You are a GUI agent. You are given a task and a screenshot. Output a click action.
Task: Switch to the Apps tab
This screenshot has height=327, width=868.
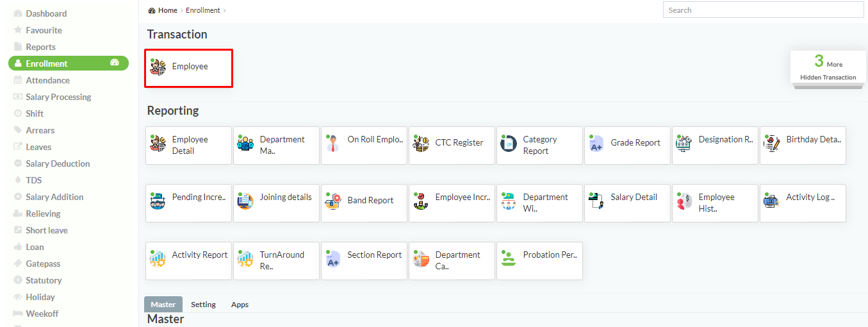[240, 305]
